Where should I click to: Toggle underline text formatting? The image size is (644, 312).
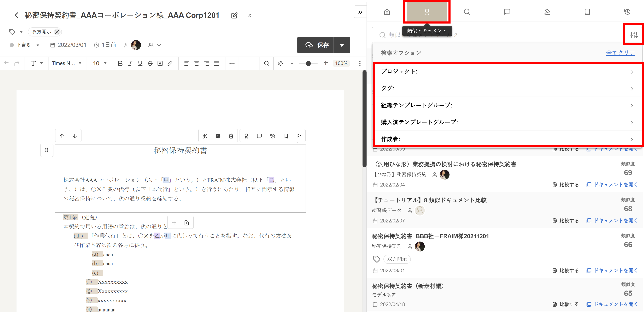click(x=140, y=63)
